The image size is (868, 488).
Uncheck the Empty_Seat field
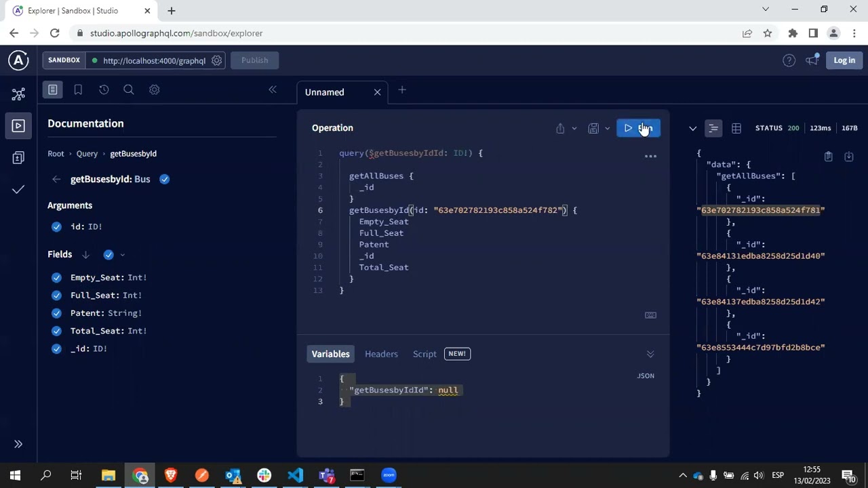point(56,277)
